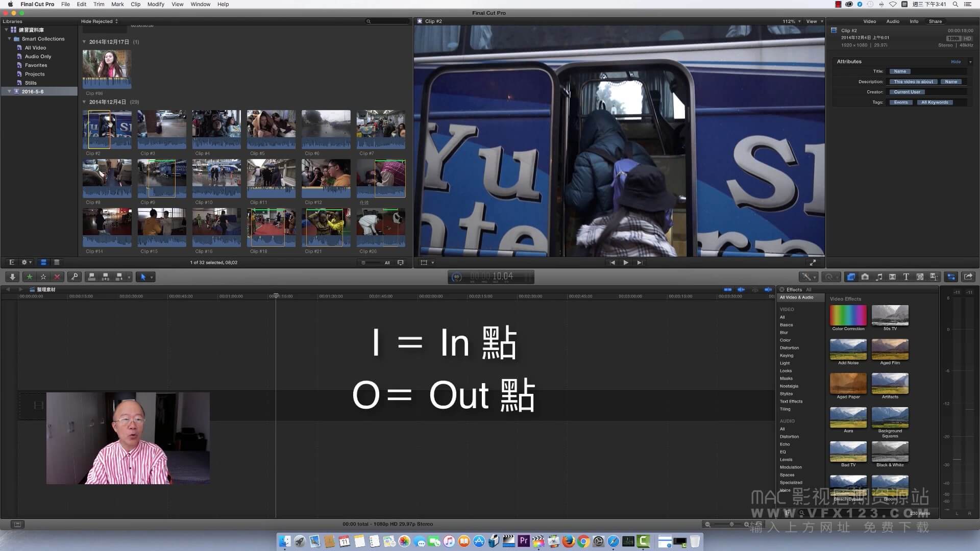Image resolution: width=980 pixels, height=551 pixels.
Task: Open the timeline index button
Action: [x=17, y=524]
